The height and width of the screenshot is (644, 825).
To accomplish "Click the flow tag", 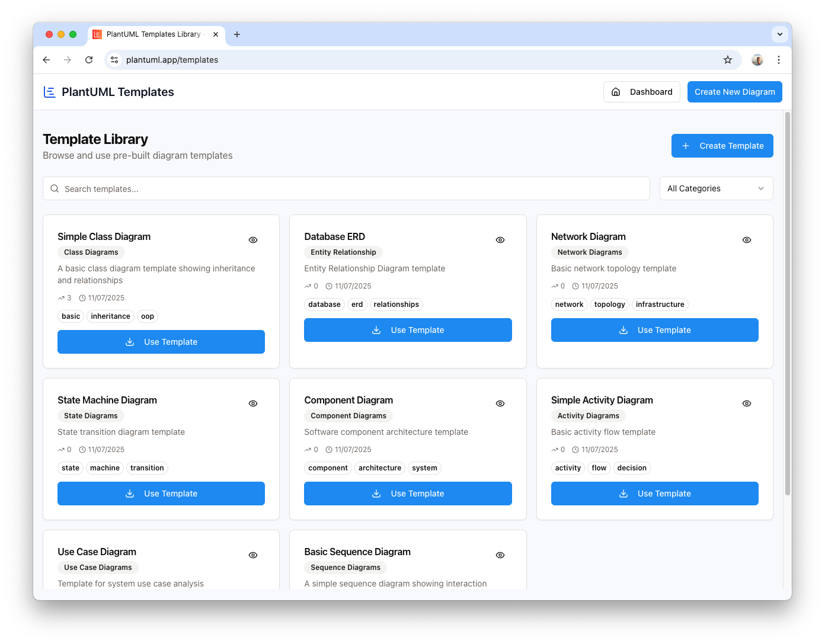I will point(599,468).
